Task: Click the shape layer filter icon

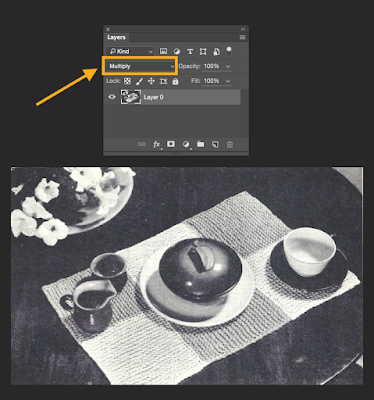Action: click(x=203, y=51)
